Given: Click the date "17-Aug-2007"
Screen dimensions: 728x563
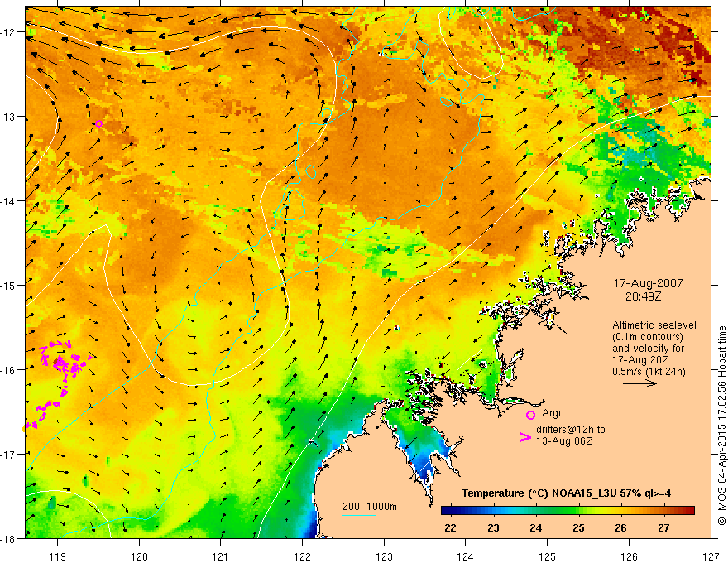Looking at the screenshot, I should tap(648, 283).
